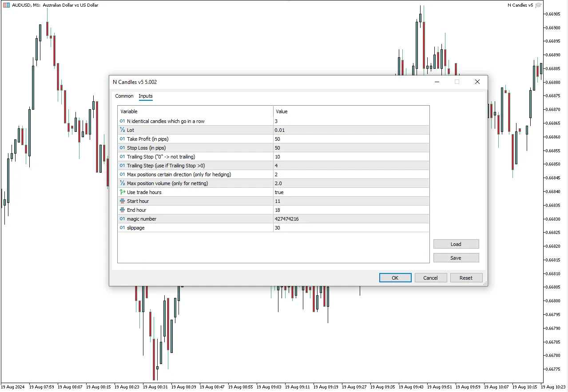
Task: Click the boolean arrow icon for Use trade hours
Action: click(x=122, y=192)
